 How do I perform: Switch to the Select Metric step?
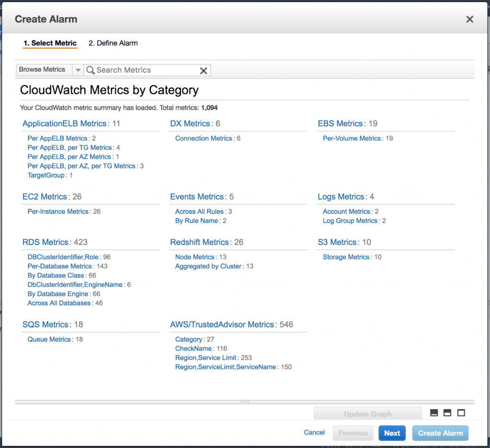pyautogui.click(x=50, y=43)
